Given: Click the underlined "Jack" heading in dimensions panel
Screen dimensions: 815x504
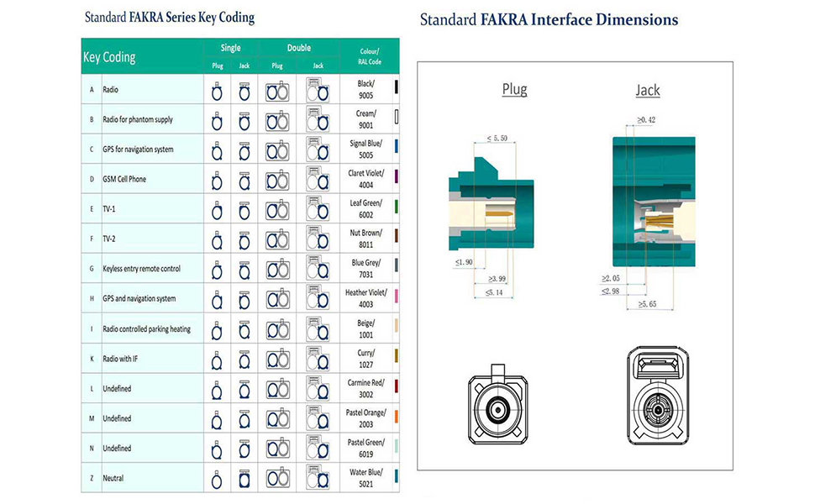Looking at the screenshot, I should [x=648, y=91].
